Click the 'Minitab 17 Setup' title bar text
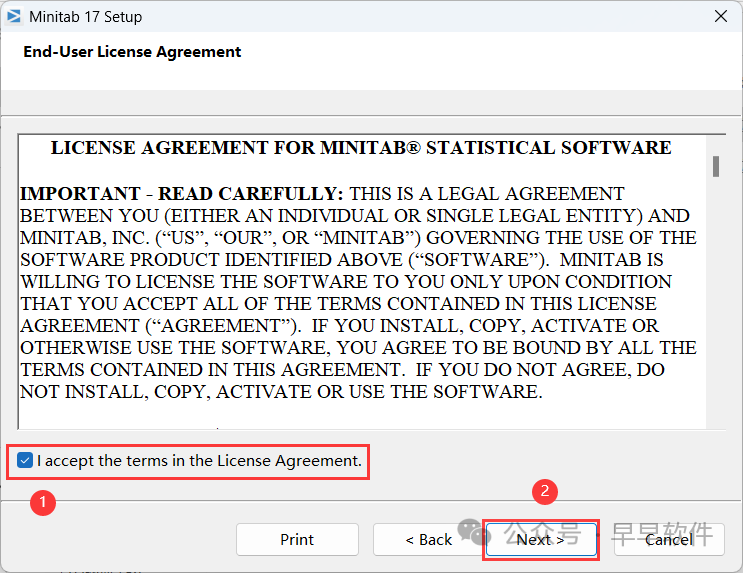 point(88,16)
